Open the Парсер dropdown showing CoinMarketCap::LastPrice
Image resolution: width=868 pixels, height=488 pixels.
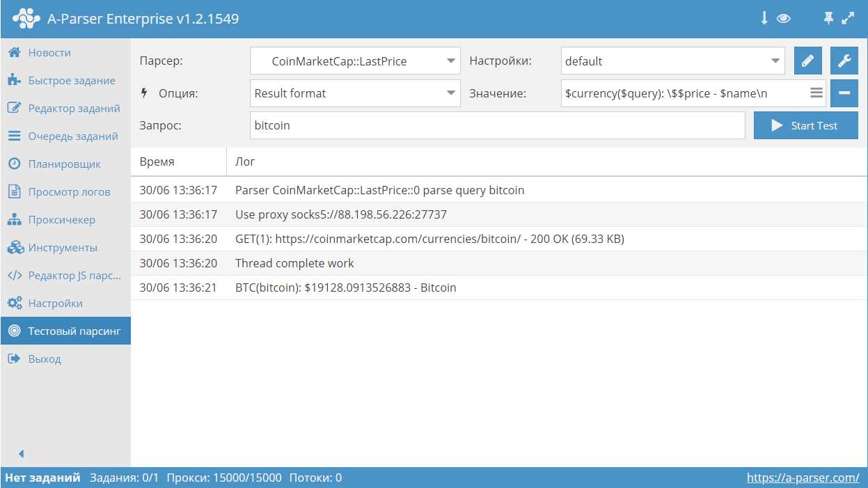point(355,61)
